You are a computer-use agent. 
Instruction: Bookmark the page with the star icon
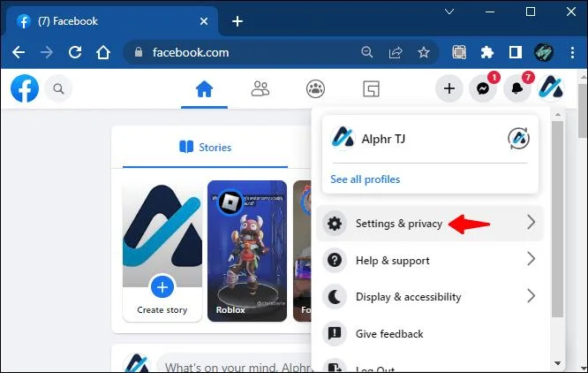tap(424, 52)
